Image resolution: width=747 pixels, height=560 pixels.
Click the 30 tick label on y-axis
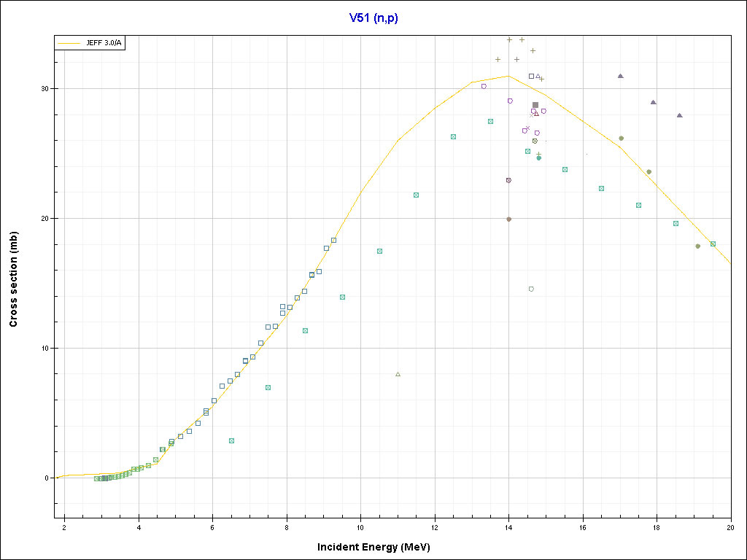point(44,88)
